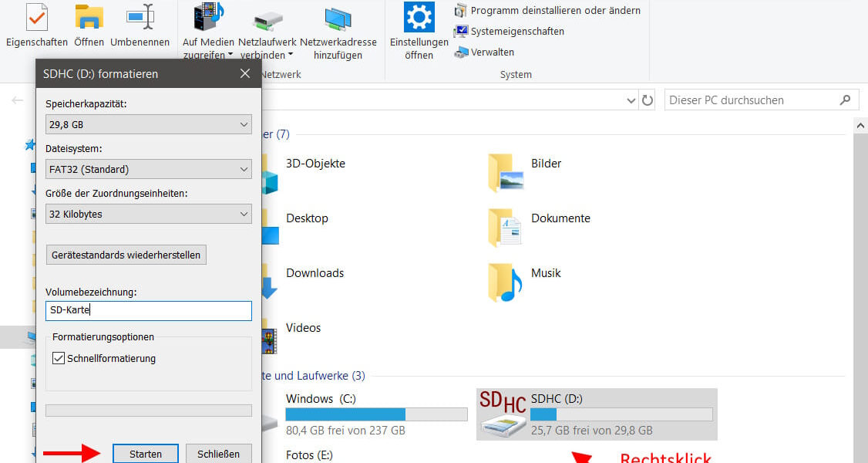The width and height of the screenshot is (868, 463).
Task: Open Speicherkapazität dropdown showing 29,8 GB
Action: (148, 124)
